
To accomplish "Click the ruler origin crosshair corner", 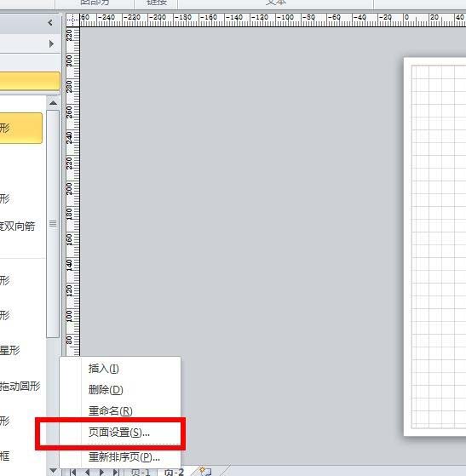I will 72,20.
